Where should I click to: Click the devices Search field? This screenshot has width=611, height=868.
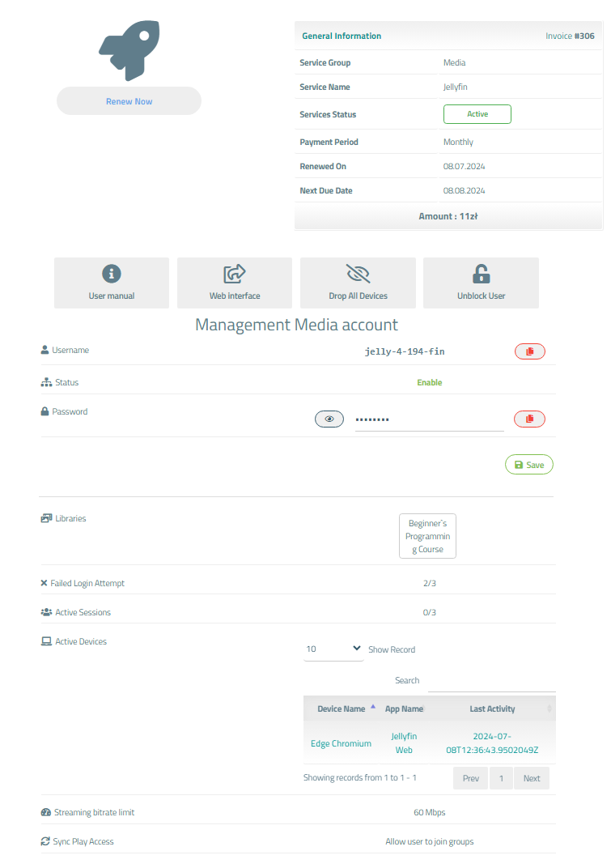491,681
